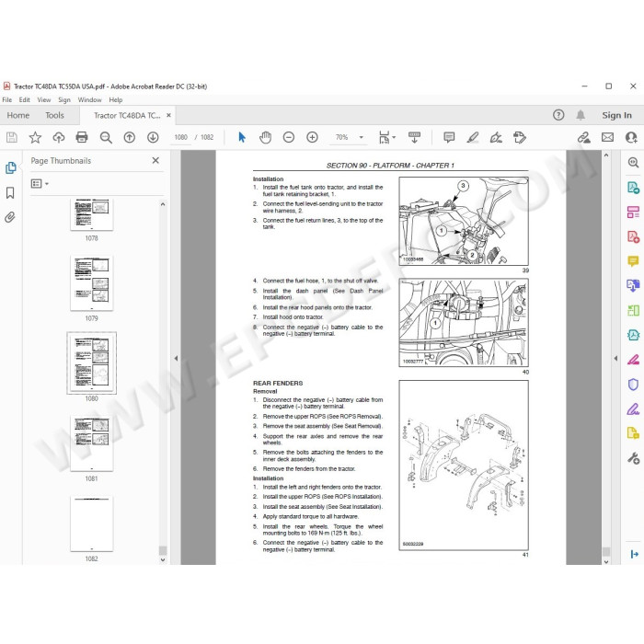Open the thumbnails options dropdown
The width and height of the screenshot is (644, 644).
40,184
